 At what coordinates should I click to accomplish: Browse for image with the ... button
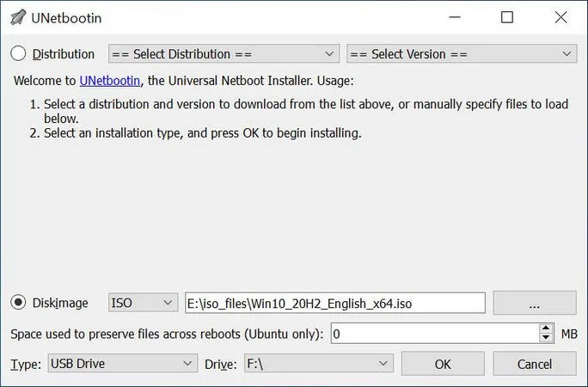tap(534, 303)
